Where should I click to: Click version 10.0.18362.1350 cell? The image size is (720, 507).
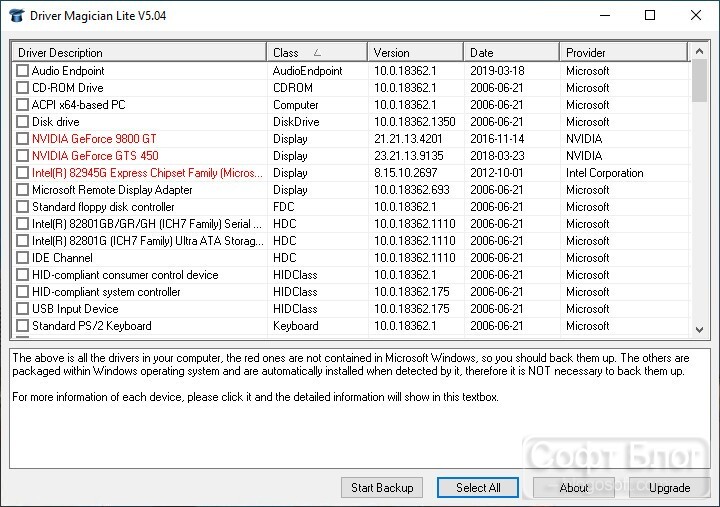coord(415,122)
